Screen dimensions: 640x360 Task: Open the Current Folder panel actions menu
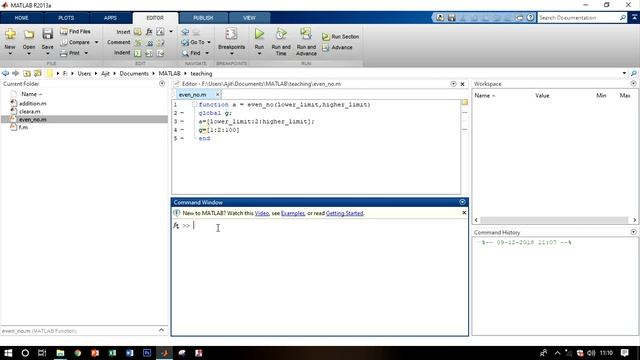click(x=162, y=84)
